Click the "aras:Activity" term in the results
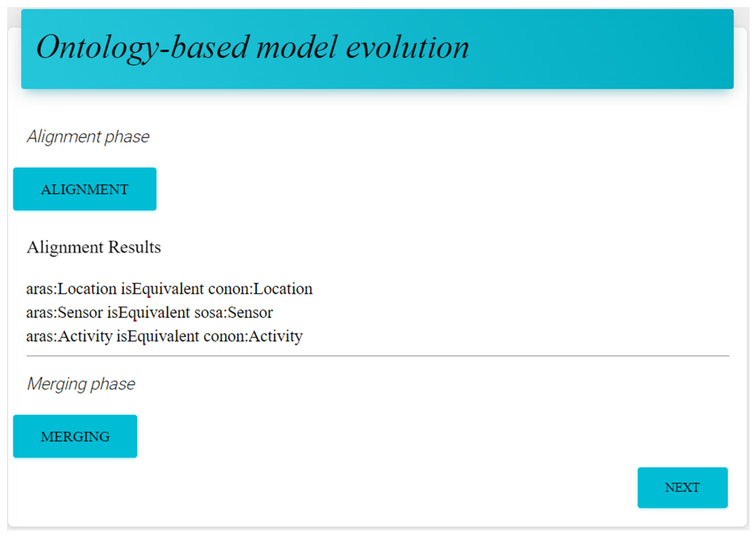Screen dimensions: 756x536 coord(69,336)
